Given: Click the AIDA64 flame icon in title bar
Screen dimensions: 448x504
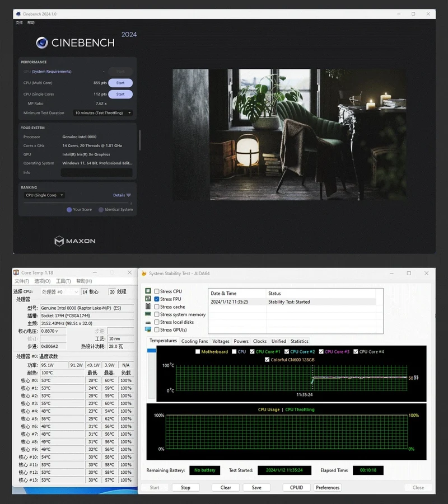Looking at the screenshot, I should click(144, 273).
